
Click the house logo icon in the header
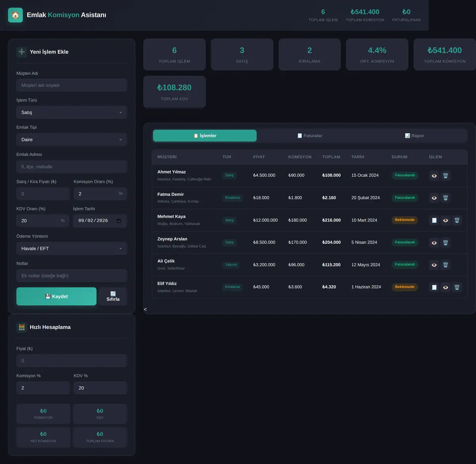click(15, 15)
